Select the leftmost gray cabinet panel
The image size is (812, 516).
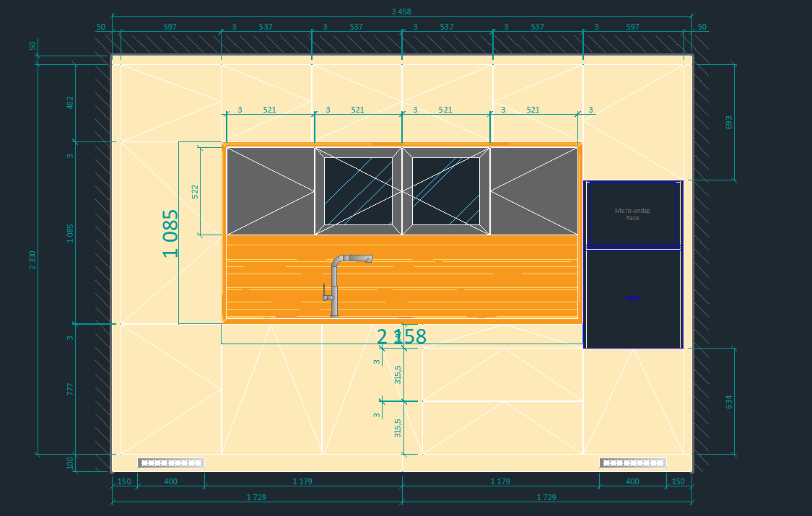point(270,191)
